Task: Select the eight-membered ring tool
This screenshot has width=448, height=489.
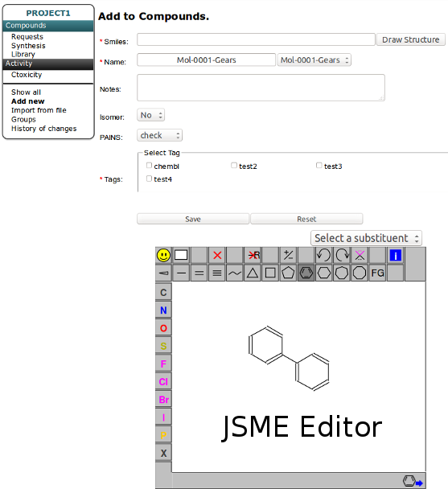Action: (360, 273)
